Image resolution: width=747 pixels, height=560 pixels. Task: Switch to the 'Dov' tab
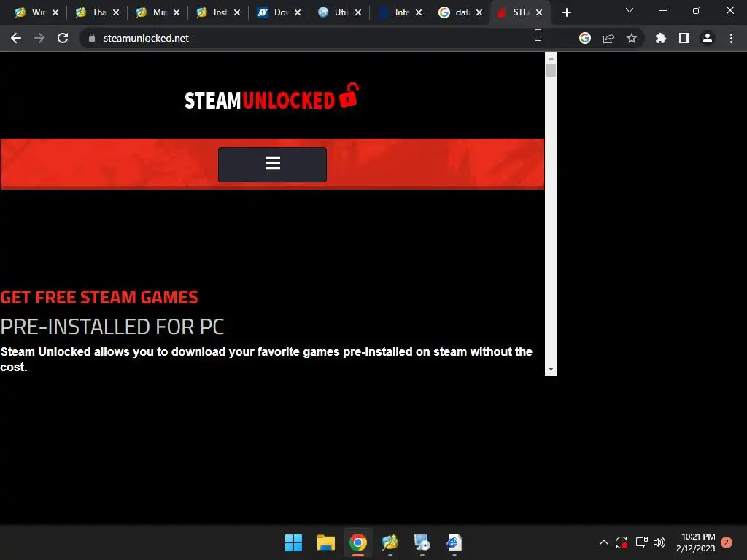(x=278, y=12)
